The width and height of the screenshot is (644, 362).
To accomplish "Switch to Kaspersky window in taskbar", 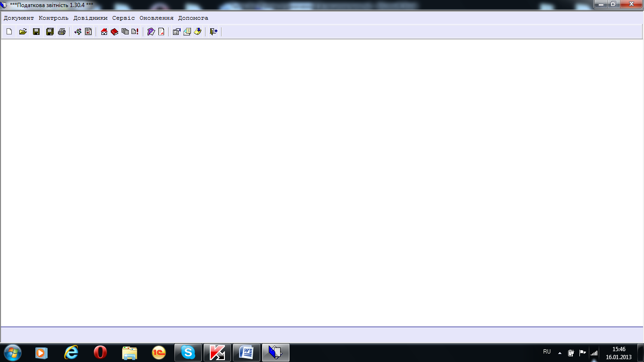I will pos(217,353).
